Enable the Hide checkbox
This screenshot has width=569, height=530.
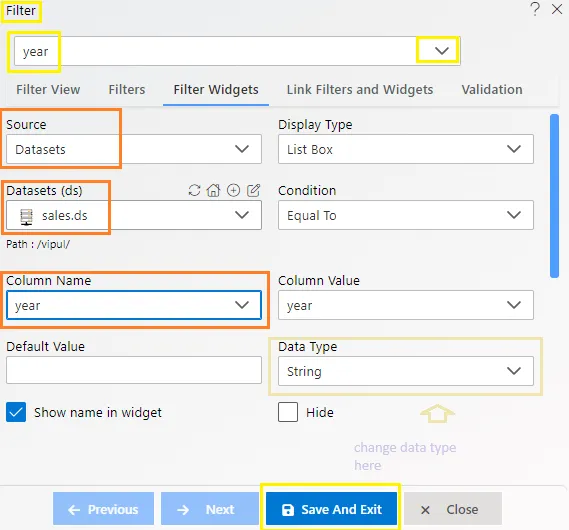click(x=288, y=412)
